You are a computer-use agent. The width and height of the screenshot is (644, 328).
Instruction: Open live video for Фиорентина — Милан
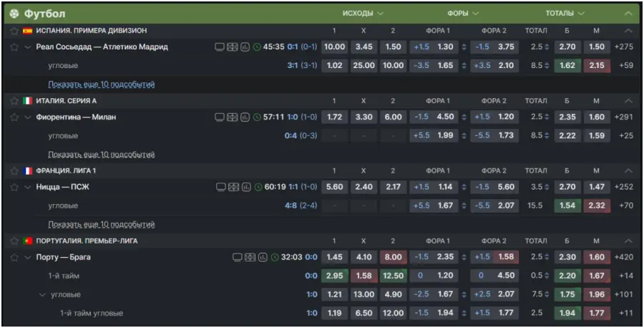pos(220,117)
